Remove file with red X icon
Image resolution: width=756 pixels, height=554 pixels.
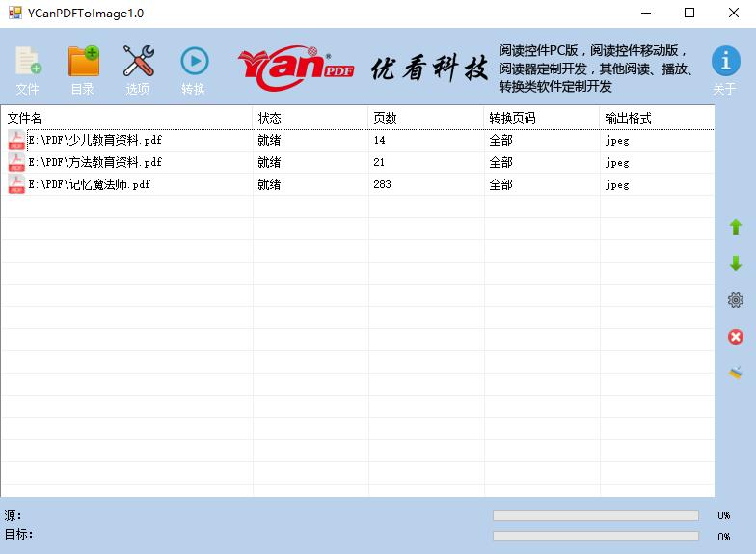coord(736,337)
